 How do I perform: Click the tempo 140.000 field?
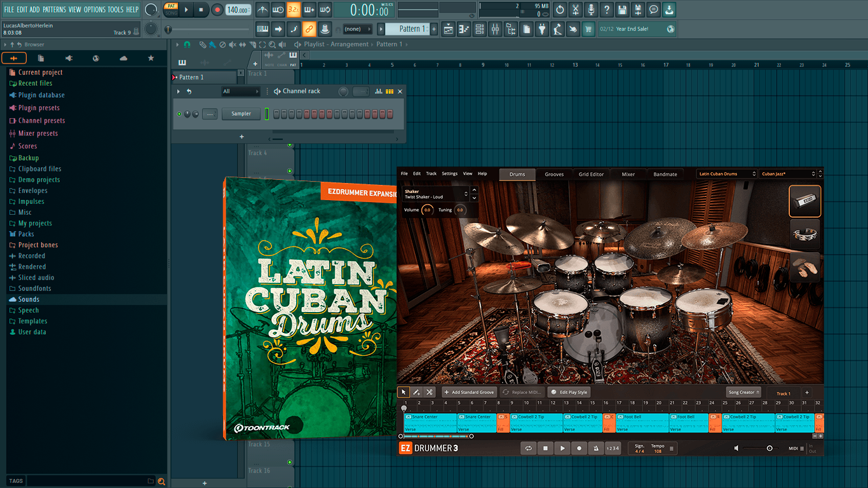pyautogui.click(x=238, y=10)
